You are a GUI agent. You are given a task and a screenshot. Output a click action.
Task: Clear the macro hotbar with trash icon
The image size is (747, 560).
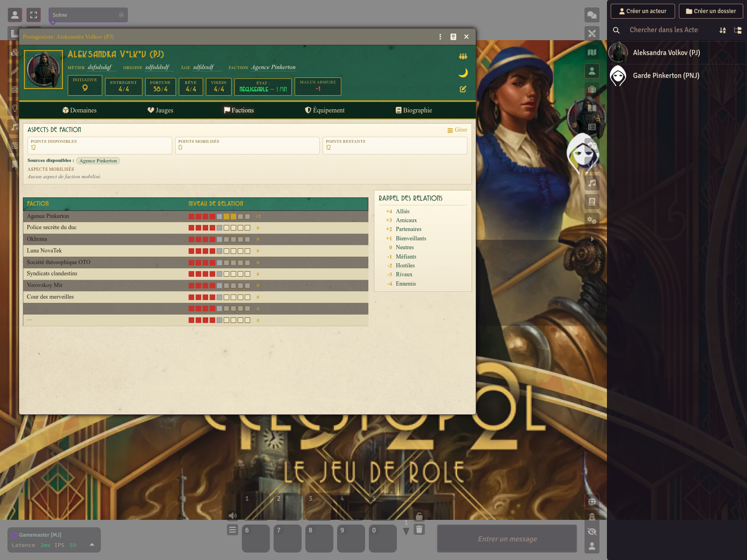click(419, 529)
